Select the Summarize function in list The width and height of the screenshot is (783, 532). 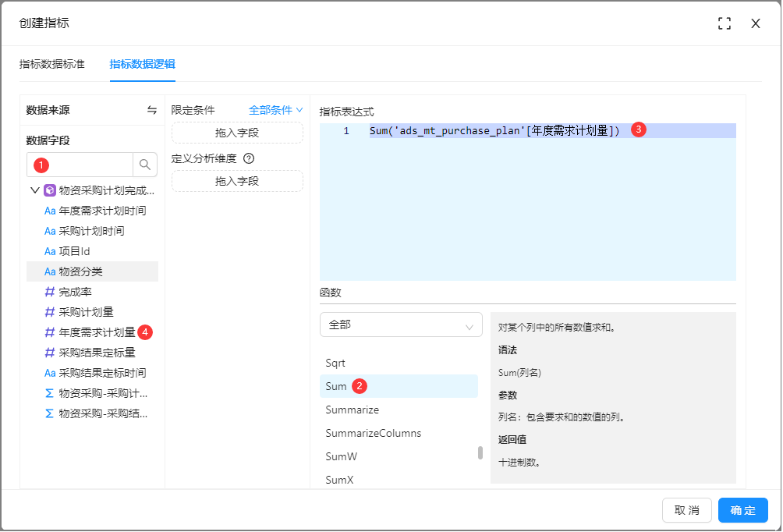click(x=353, y=410)
